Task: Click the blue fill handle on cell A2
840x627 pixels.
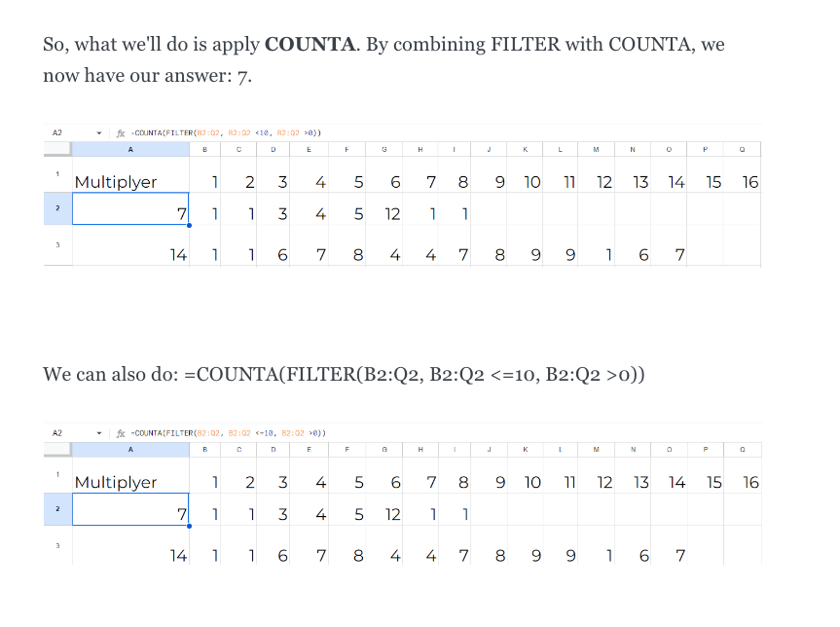Action: (188, 226)
